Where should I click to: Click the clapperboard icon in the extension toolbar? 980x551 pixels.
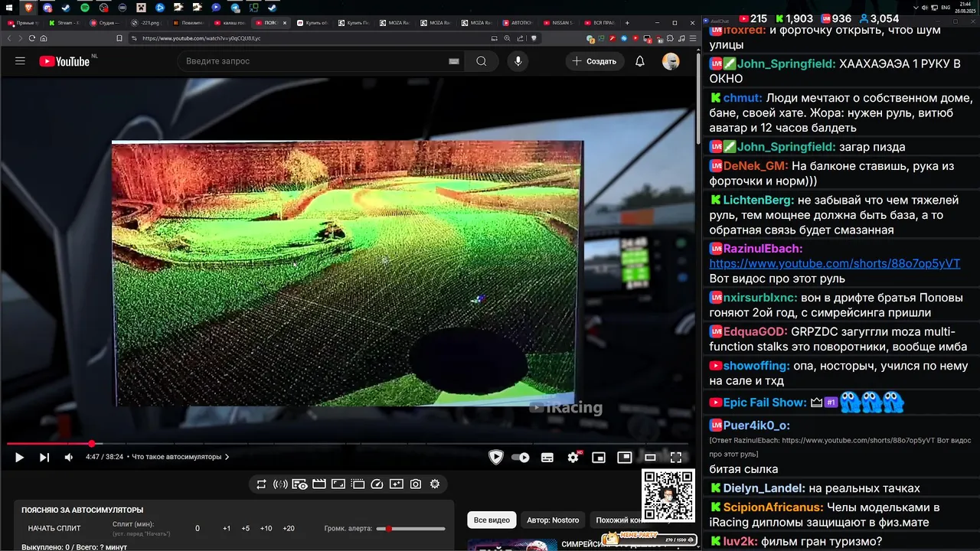[x=319, y=484]
